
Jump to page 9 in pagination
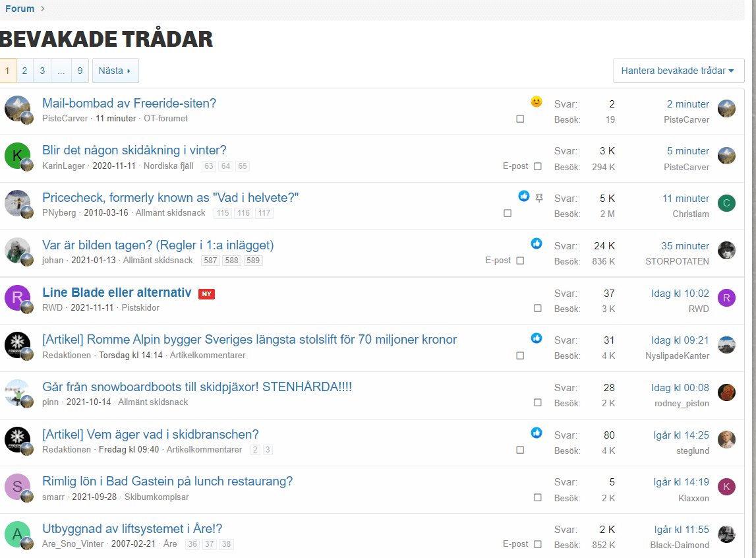[80, 71]
